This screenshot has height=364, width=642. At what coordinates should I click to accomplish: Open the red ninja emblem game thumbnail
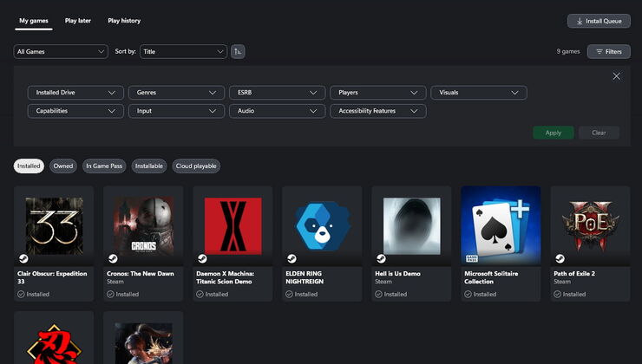coord(54,343)
